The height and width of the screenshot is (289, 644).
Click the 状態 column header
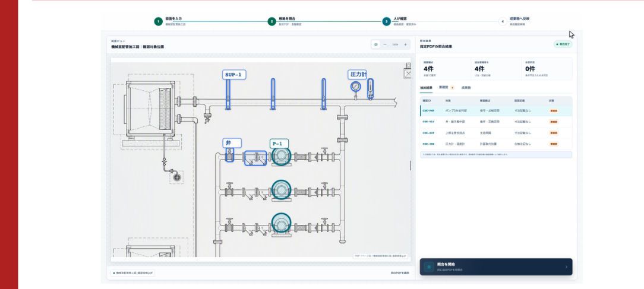[x=551, y=100]
